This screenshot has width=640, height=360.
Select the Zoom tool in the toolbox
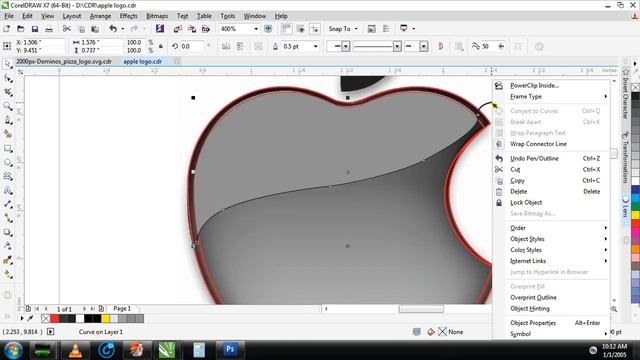[7, 106]
